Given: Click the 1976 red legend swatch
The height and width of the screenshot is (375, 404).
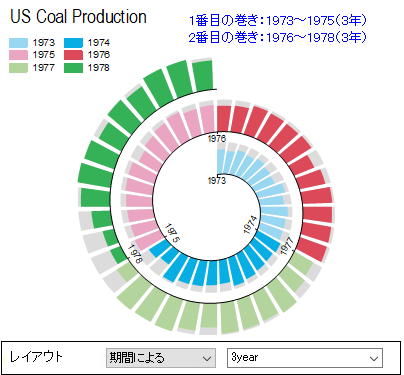Looking at the screenshot, I should pos(73,55).
